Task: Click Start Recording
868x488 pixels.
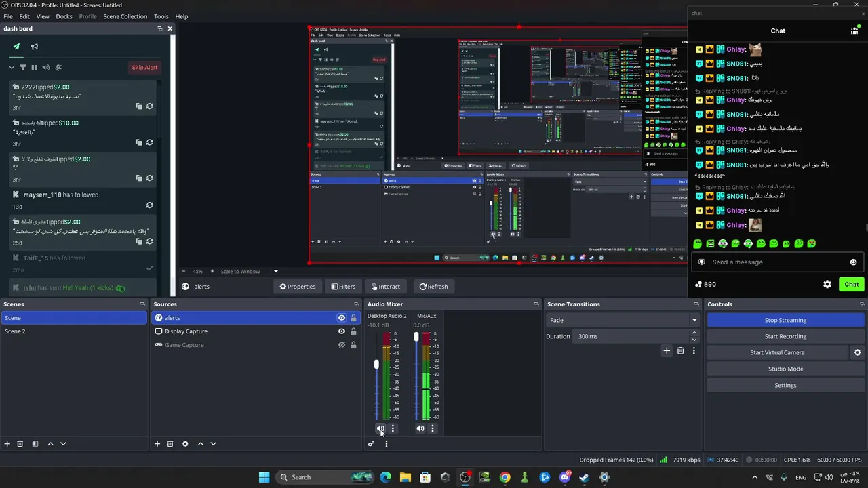Action: tap(785, 336)
